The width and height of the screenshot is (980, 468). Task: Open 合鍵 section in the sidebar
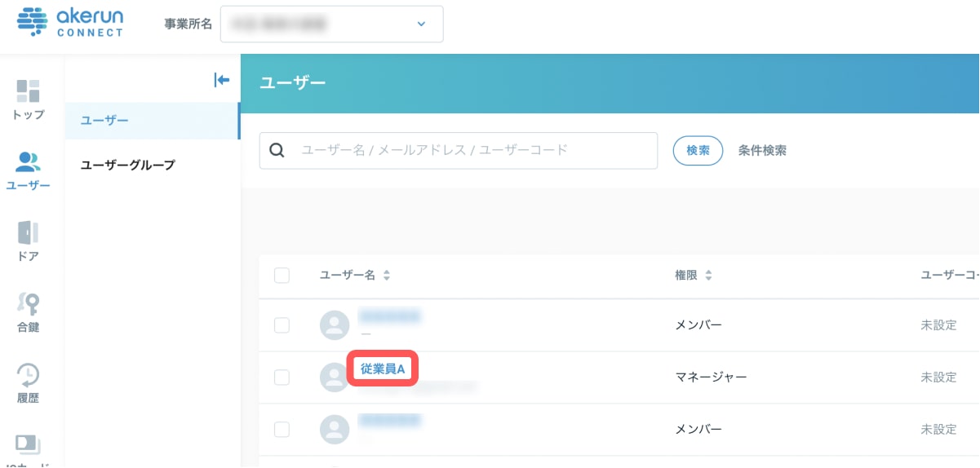point(29,312)
